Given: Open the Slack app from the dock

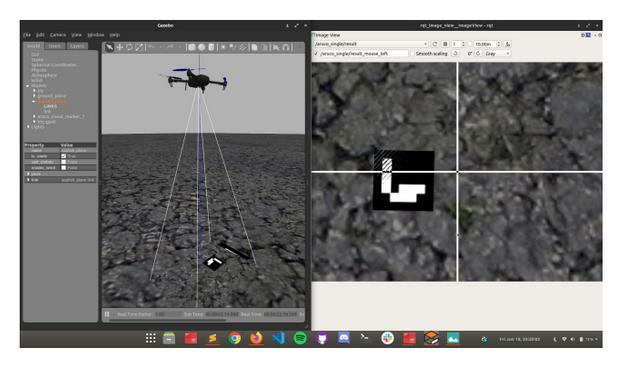Looking at the screenshot, I should tap(387, 338).
